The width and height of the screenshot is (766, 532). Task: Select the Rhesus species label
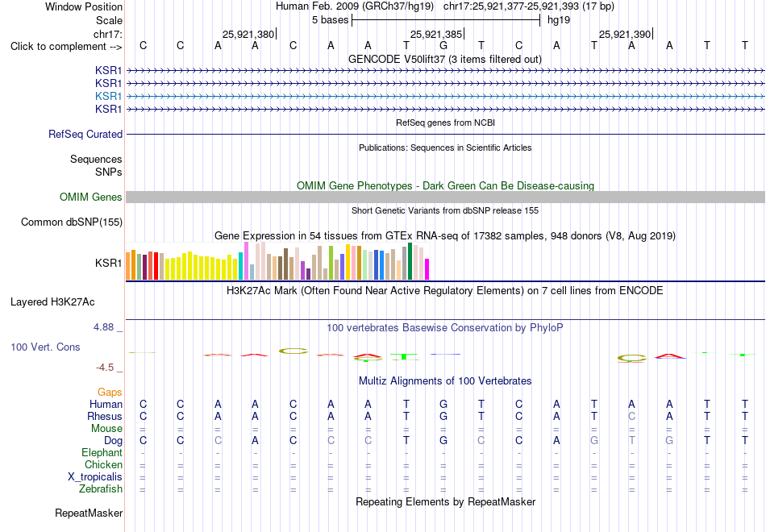105,416
